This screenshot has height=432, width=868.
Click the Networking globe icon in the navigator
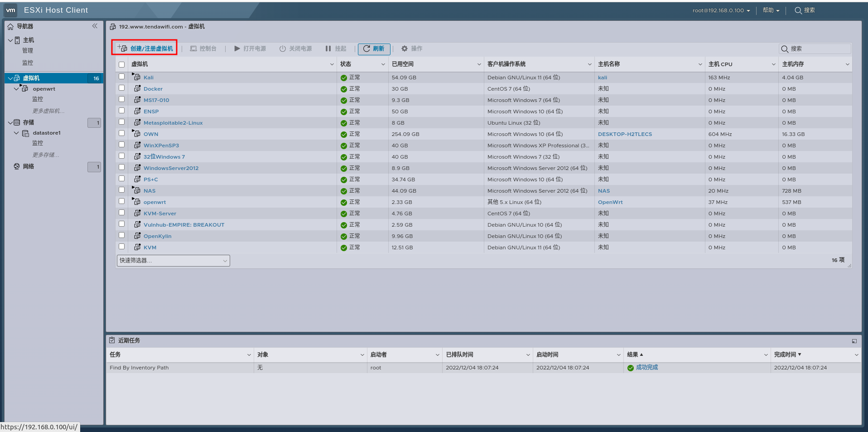click(17, 166)
